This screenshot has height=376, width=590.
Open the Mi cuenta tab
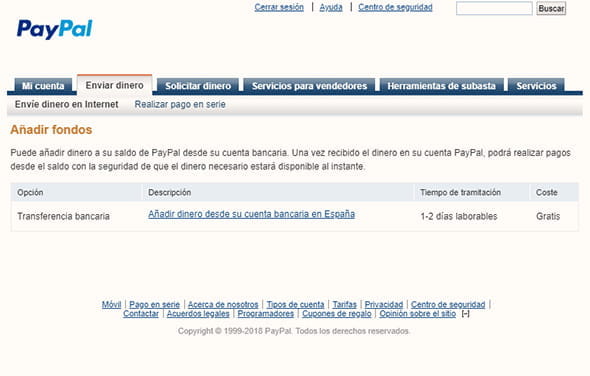(43, 86)
